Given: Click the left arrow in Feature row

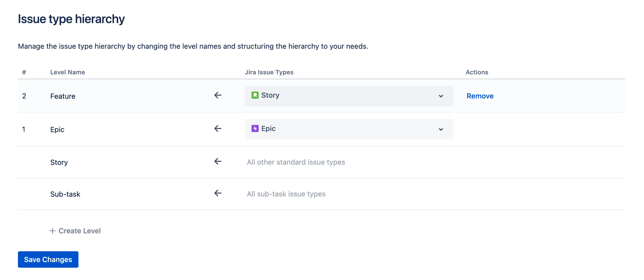Looking at the screenshot, I should click(x=218, y=95).
